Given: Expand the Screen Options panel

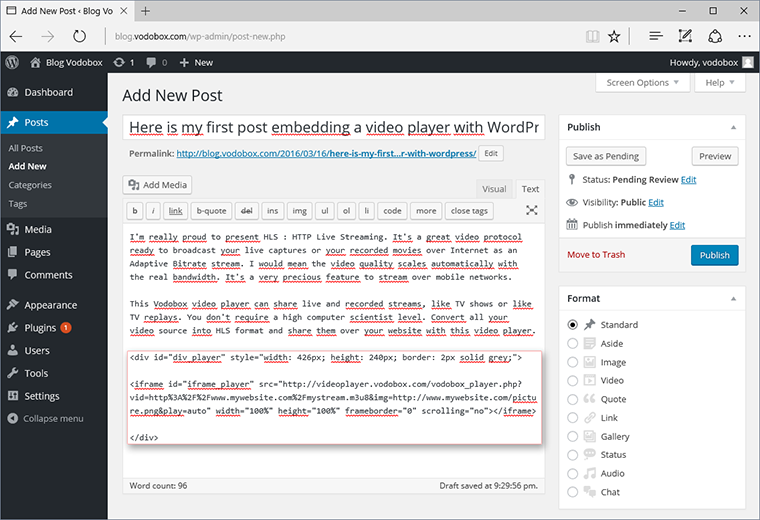Looking at the screenshot, I should click(643, 83).
